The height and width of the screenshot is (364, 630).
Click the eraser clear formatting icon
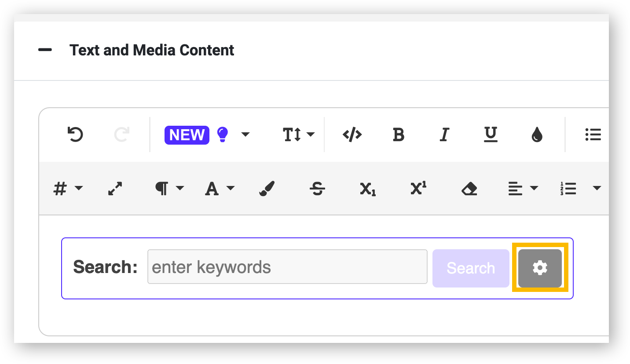pyautogui.click(x=469, y=189)
